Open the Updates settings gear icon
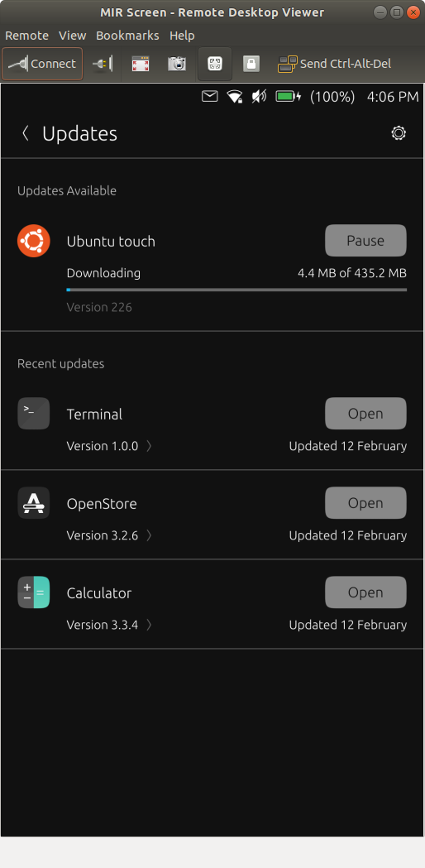Viewport: 425px width, 868px height. pyautogui.click(x=399, y=133)
